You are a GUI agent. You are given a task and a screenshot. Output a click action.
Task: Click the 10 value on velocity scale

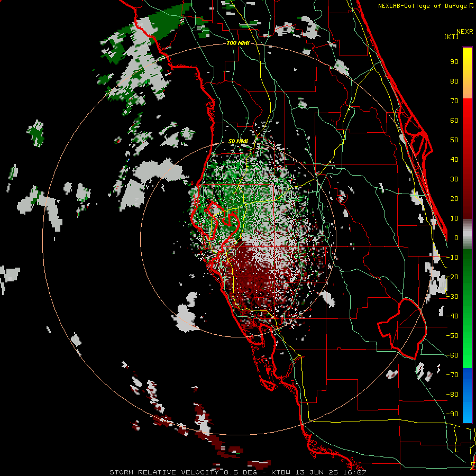click(x=454, y=218)
